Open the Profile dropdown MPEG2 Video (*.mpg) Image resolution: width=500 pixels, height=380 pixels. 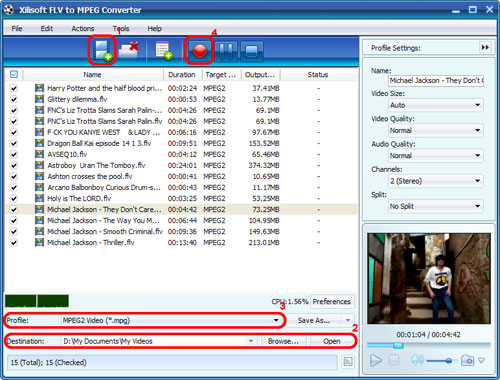(171, 320)
